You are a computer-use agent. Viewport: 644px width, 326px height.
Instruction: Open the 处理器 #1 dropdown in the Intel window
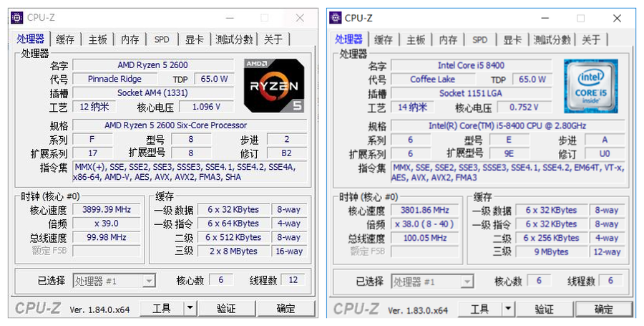[467, 282]
